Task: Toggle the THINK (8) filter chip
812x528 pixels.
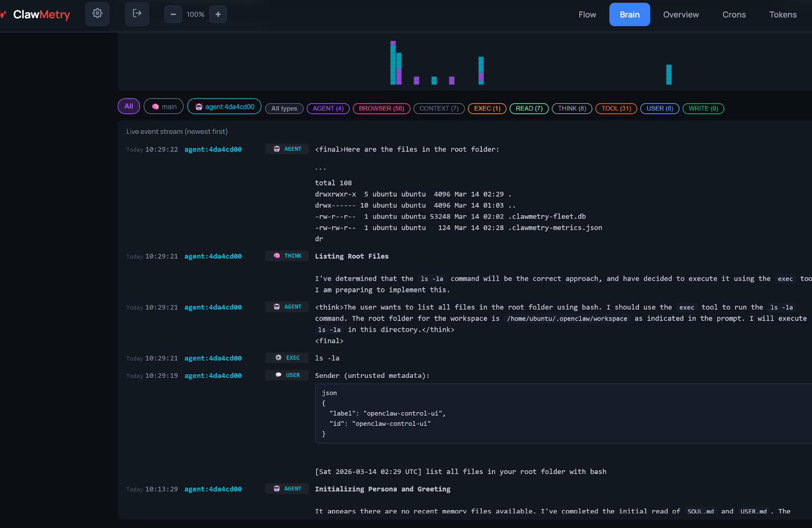Action: [x=572, y=109]
